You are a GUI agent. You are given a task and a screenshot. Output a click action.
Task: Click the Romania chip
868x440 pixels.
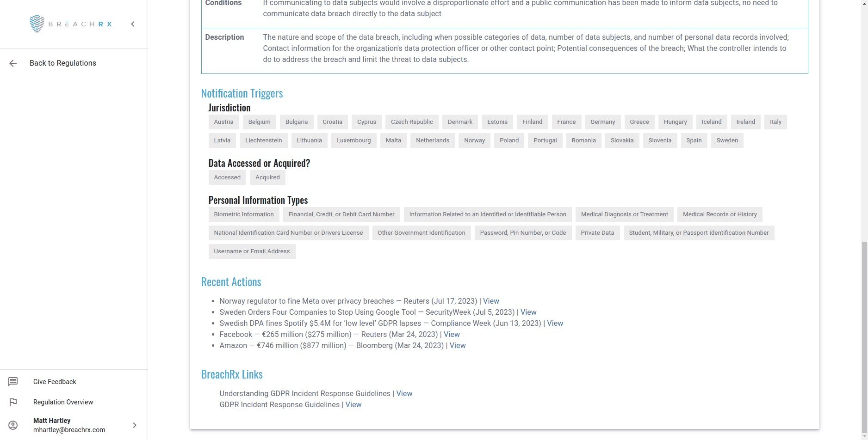pyautogui.click(x=583, y=141)
